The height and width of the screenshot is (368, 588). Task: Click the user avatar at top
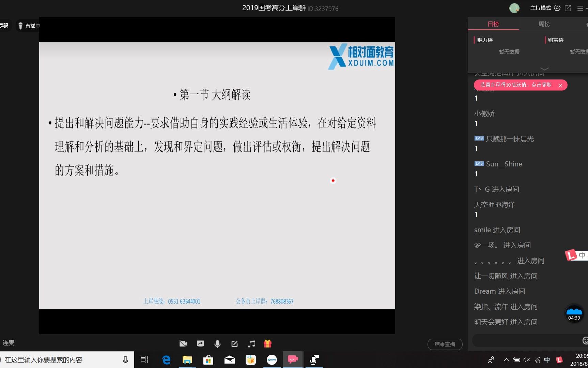[x=514, y=8]
